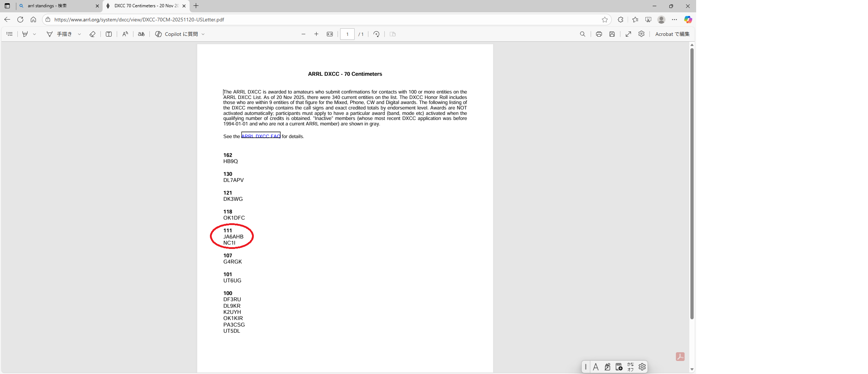Toggle the Add text tool
868x374 pixels.
click(x=109, y=34)
